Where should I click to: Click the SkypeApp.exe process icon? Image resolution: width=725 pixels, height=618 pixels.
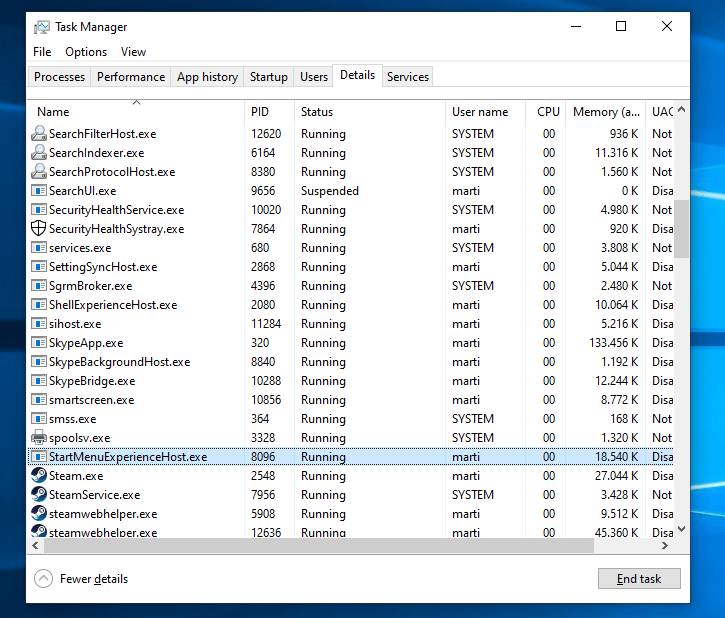pos(39,343)
